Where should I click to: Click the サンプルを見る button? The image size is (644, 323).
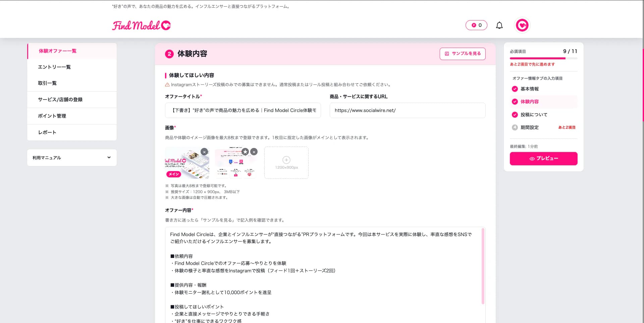coord(463,54)
